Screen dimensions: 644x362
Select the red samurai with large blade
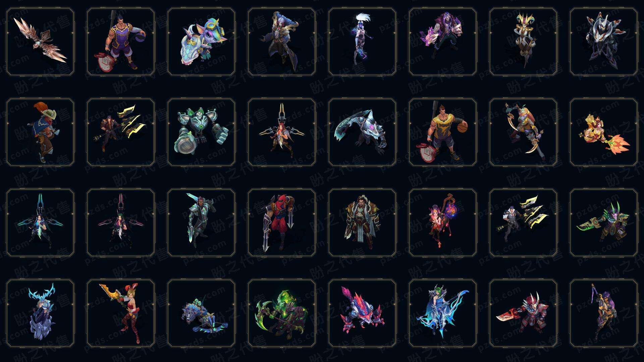[x=523, y=313]
